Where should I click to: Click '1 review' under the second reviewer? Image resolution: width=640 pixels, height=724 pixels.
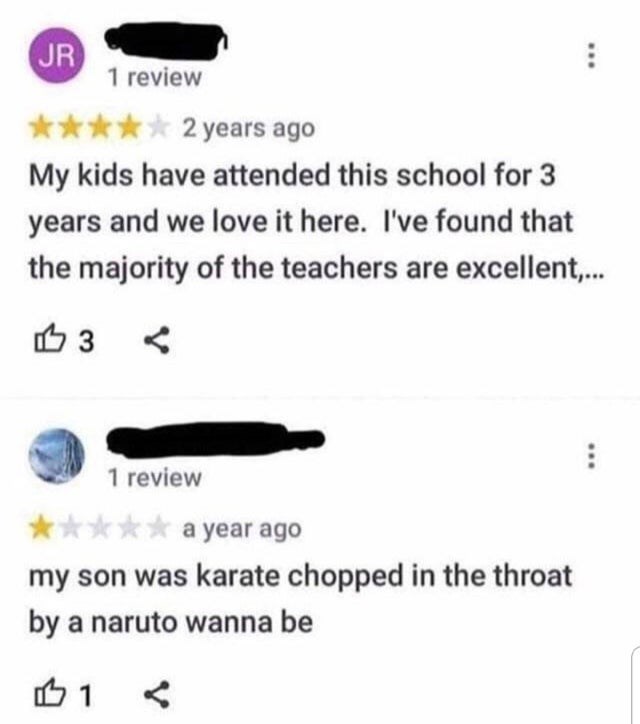(155, 477)
